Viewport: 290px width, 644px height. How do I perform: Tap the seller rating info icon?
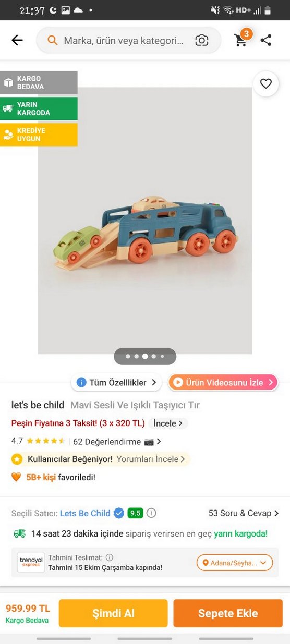pos(151,513)
